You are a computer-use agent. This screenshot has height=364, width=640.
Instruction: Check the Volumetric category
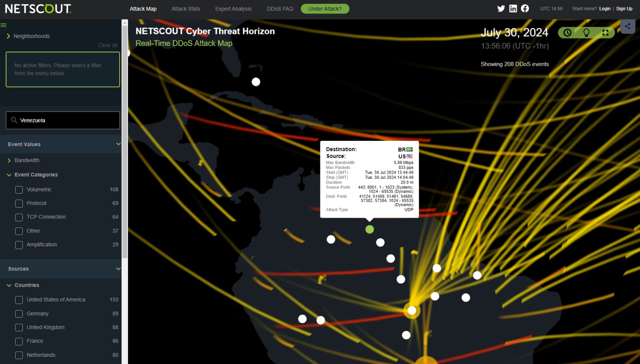[x=19, y=190]
